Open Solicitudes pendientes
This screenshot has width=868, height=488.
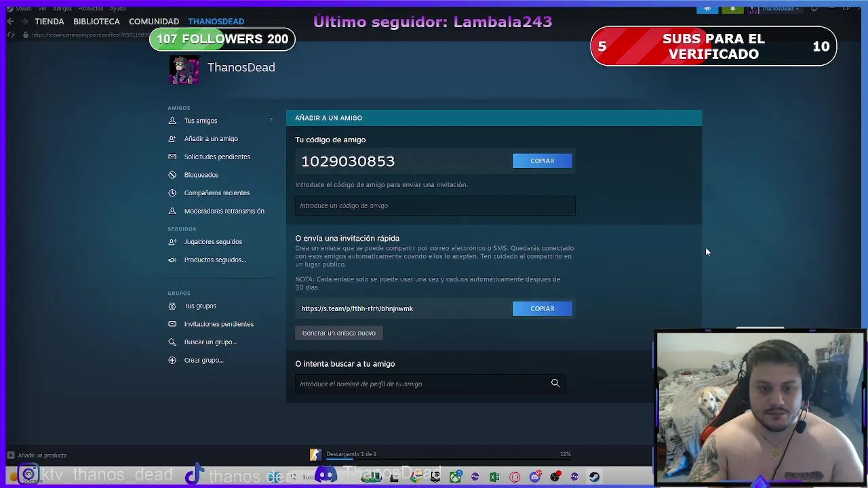tap(217, 157)
